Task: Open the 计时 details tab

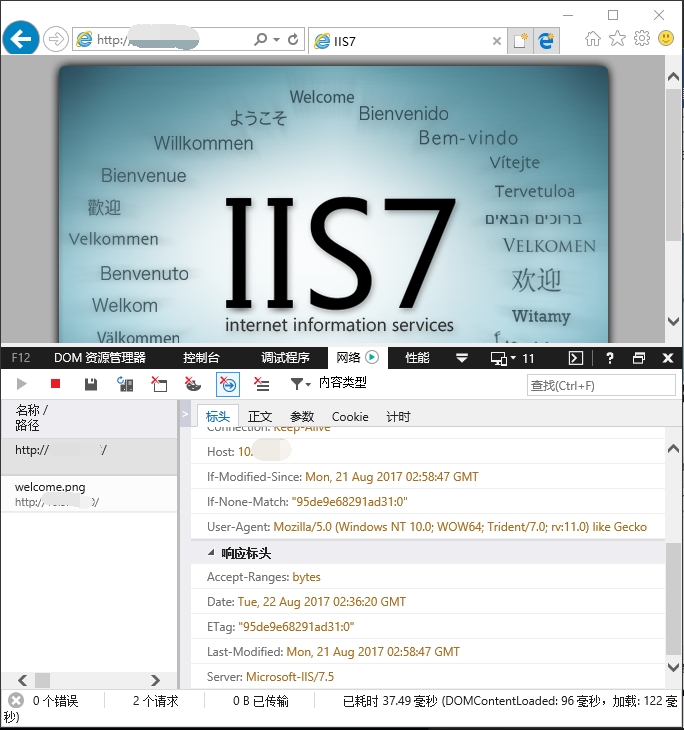Action: [398, 416]
